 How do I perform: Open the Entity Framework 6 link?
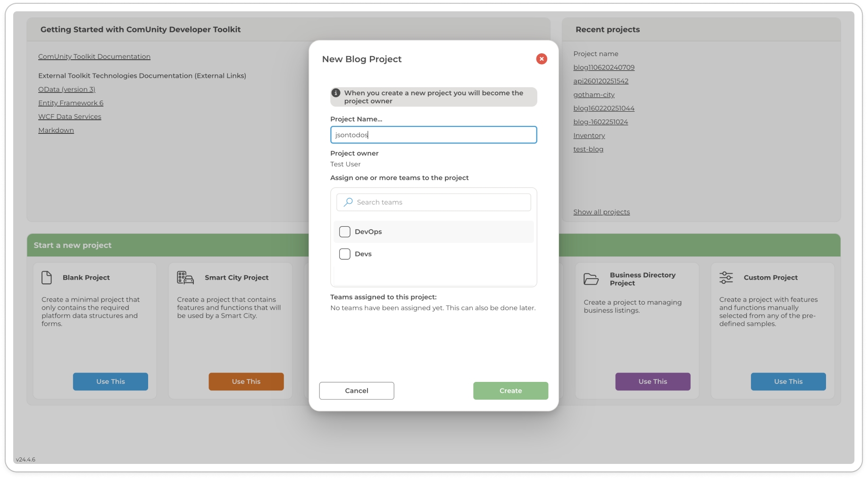(71, 103)
